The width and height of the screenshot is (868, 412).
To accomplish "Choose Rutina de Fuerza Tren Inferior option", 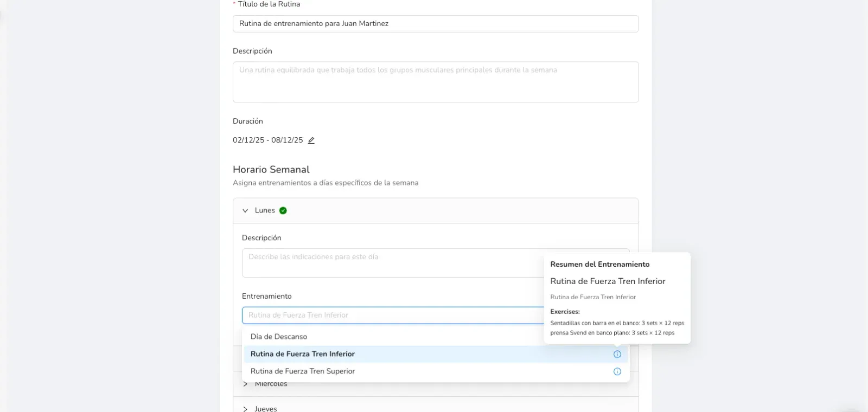I will tap(436, 354).
